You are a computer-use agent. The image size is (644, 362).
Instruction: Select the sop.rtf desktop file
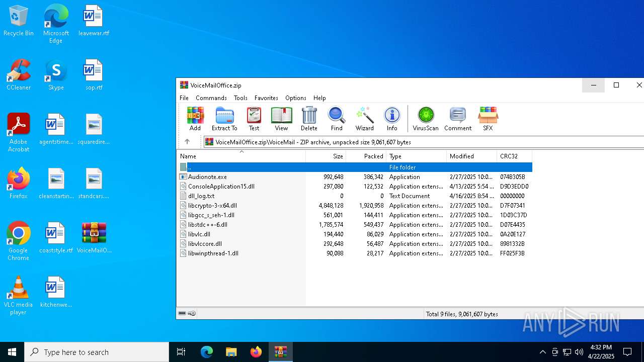pyautogui.click(x=94, y=75)
